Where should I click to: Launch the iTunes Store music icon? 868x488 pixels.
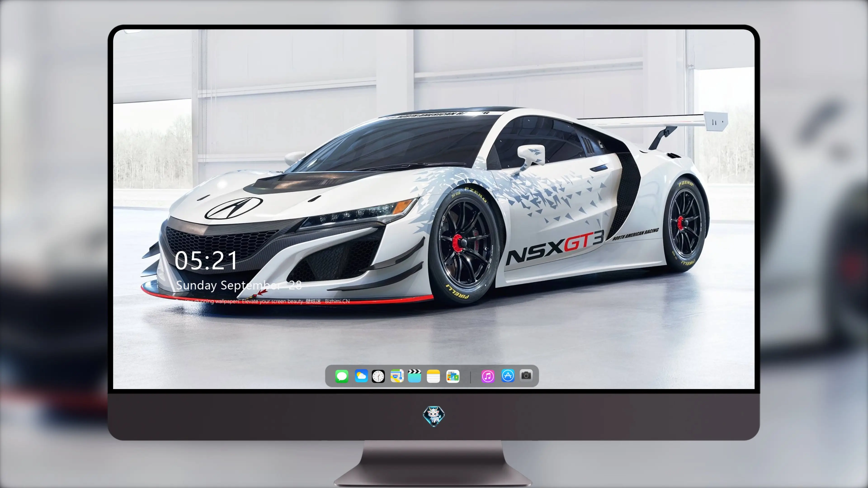pos(488,376)
